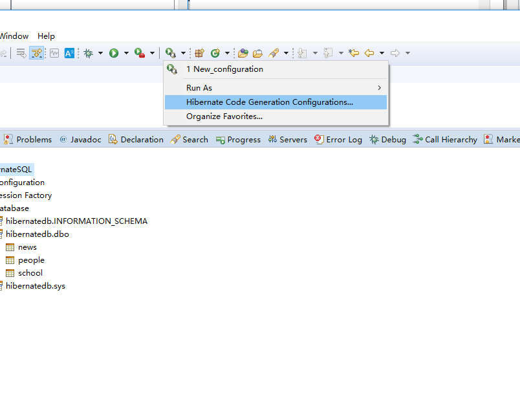The height and width of the screenshot is (420, 520).
Task: Open the Previous Annotation dropdown arrow
Action: tap(341, 53)
